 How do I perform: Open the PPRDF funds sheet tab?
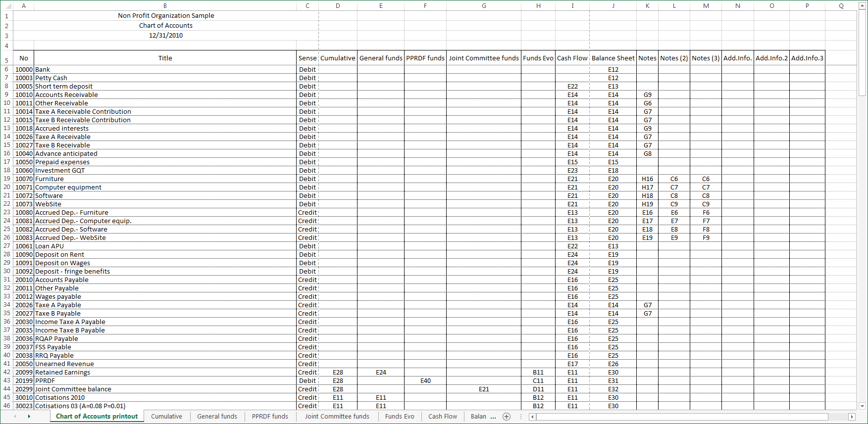270,417
